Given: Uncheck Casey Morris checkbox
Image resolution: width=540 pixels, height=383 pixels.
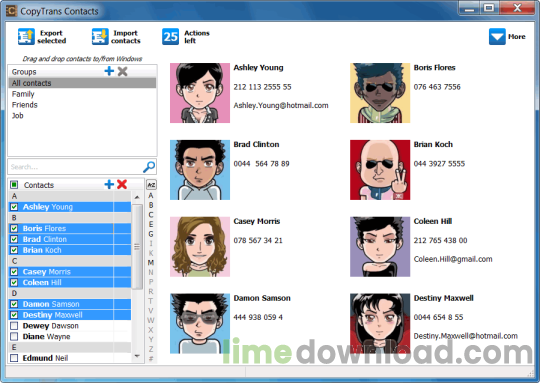Looking at the screenshot, I should coord(14,272).
